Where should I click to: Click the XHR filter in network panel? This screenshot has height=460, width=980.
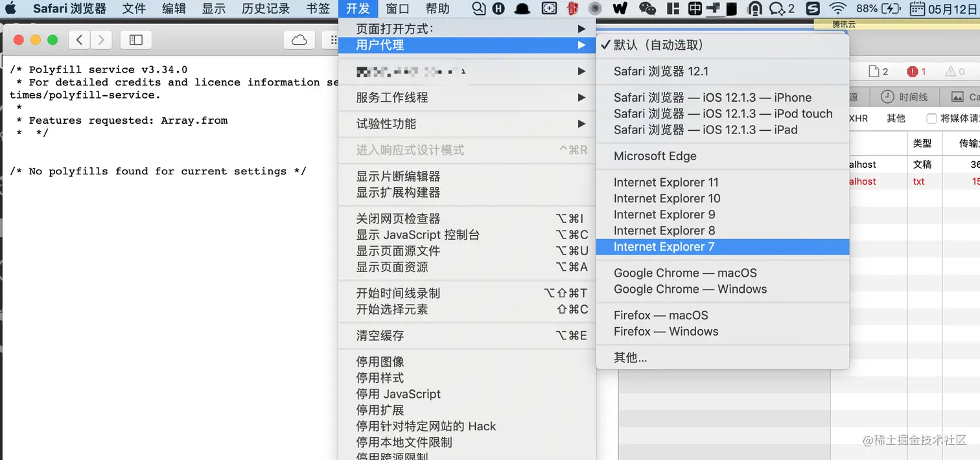[x=859, y=119]
